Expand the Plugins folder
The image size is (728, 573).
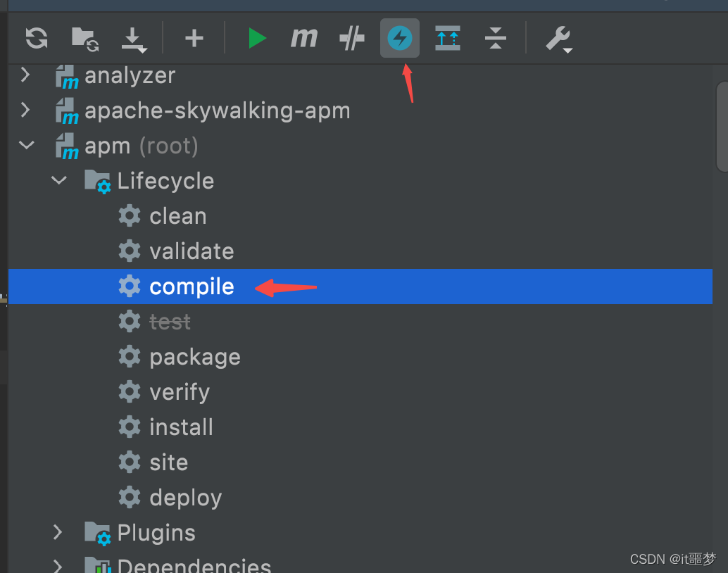(58, 532)
